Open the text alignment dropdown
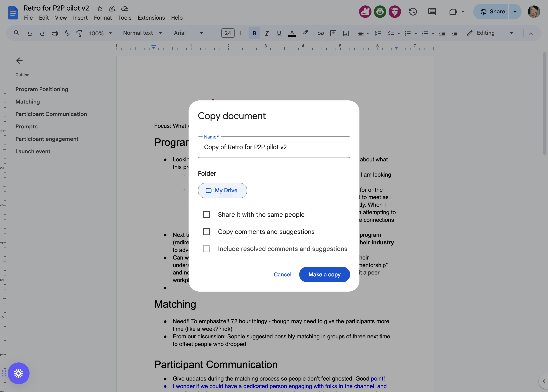Viewport: 548px width, 392px height. point(363,33)
